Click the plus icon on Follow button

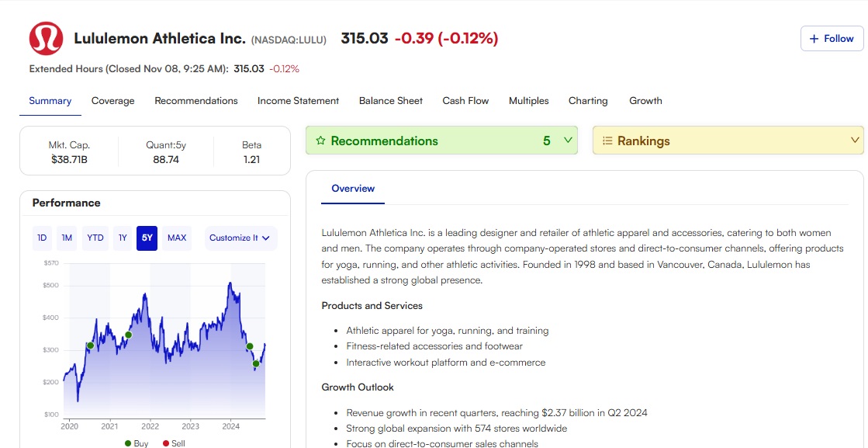814,39
